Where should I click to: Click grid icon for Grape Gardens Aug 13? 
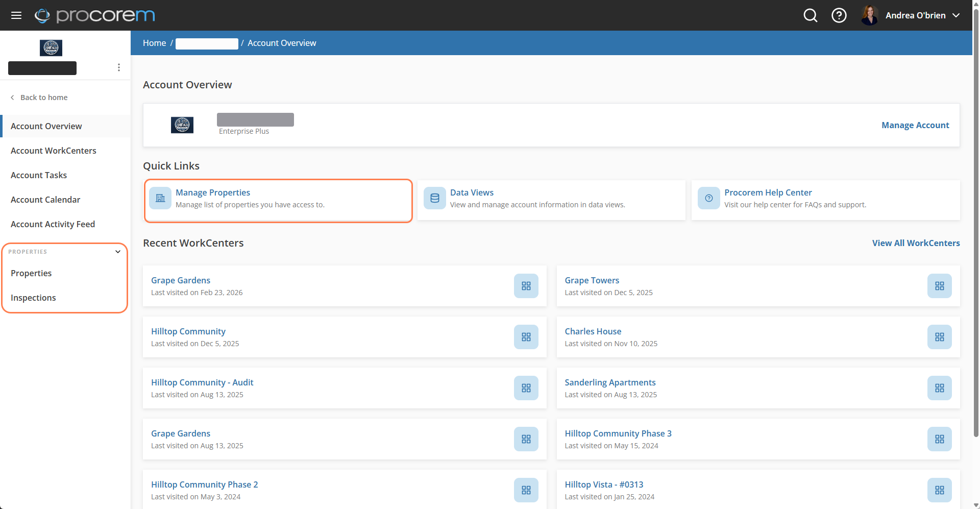pos(526,439)
